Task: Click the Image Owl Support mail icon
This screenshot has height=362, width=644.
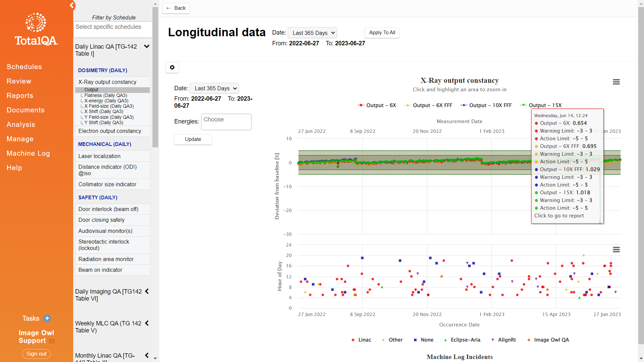Action: click(x=52, y=341)
